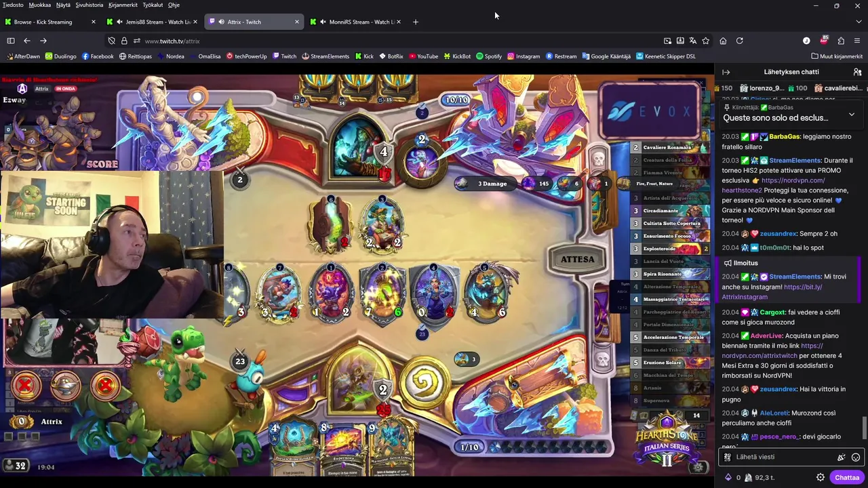Click the Hearthstone game settings gear
Screen dimensions: 868x488
click(x=699, y=467)
